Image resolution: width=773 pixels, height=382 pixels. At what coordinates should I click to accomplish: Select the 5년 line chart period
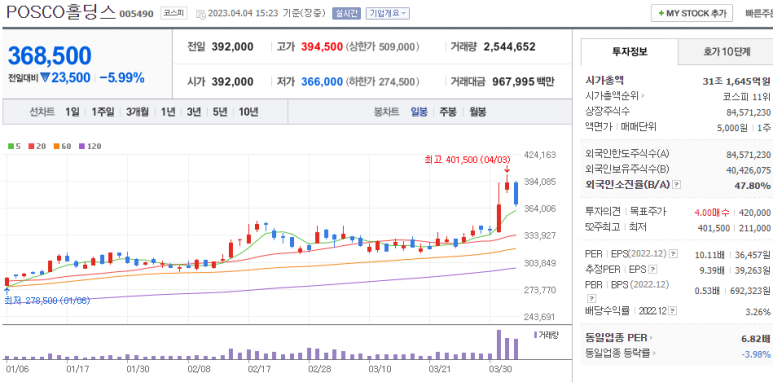click(220, 112)
